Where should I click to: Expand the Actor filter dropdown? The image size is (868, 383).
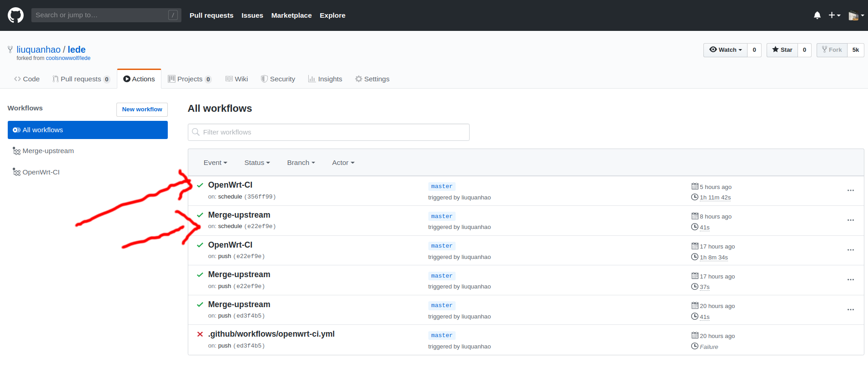[x=343, y=163]
